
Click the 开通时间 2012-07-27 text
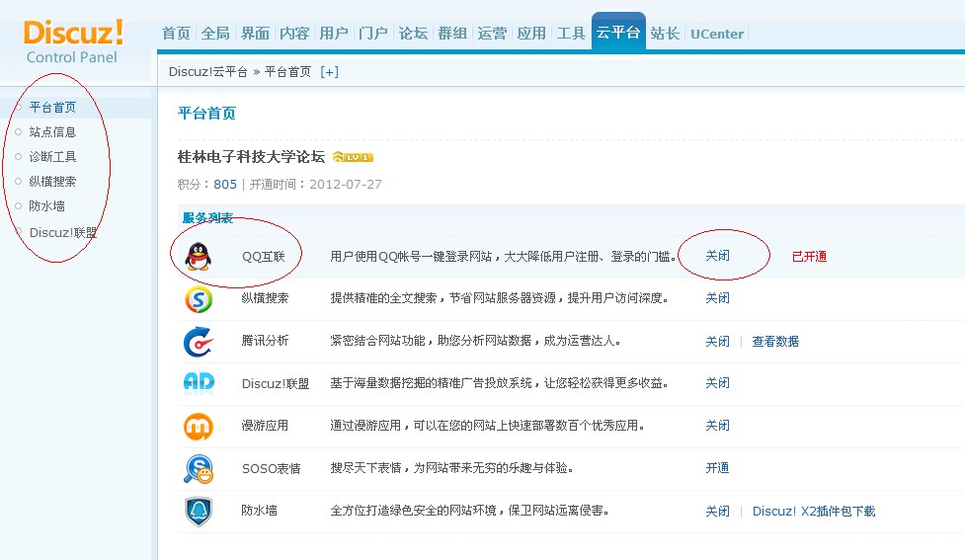(316, 184)
